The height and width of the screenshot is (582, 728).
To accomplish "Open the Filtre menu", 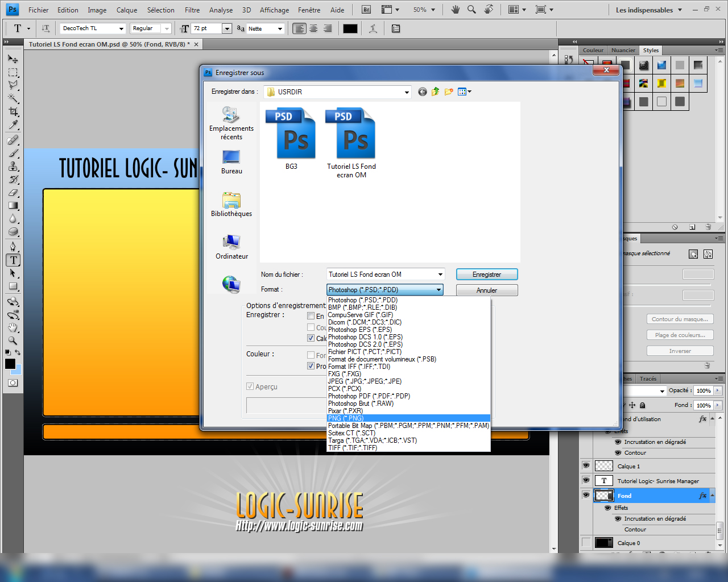I will pyautogui.click(x=192, y=10).
